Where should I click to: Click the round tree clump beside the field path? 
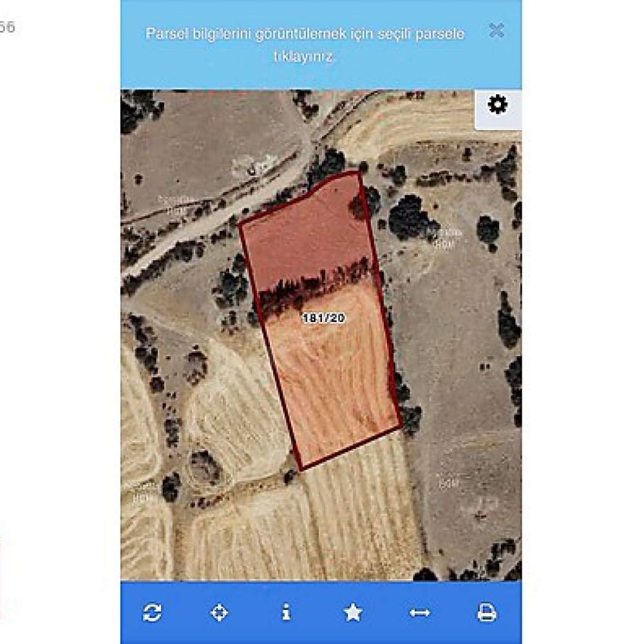pos(204,468)
